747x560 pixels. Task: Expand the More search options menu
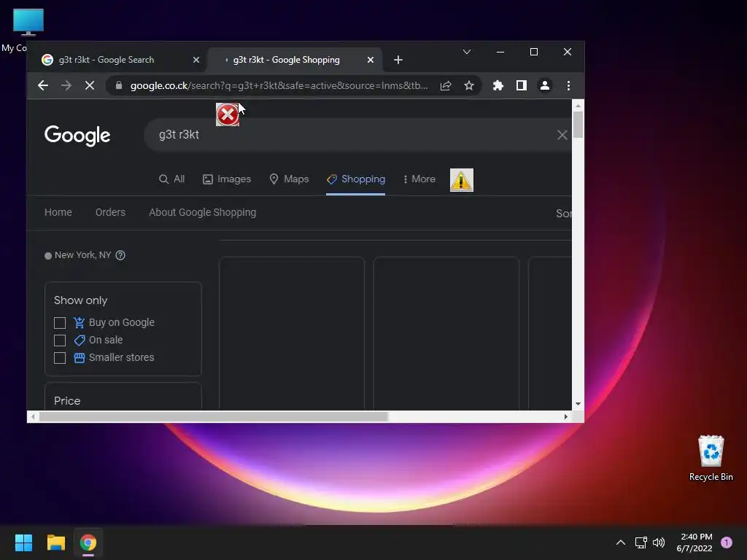coord(419,179)
